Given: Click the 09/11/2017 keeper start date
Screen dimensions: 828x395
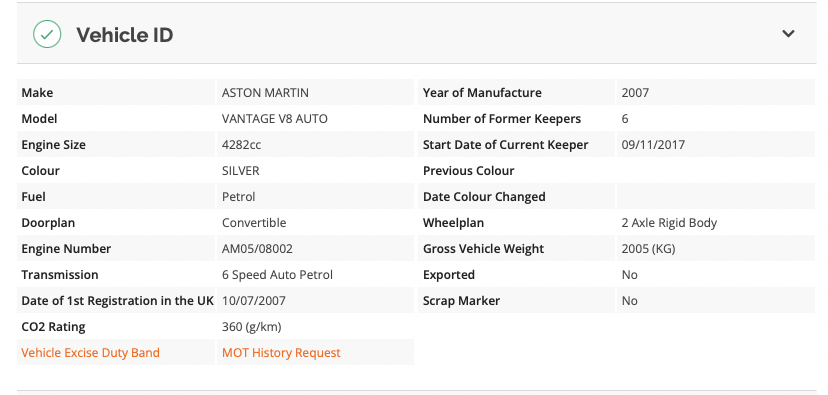Looking at the screenshot, I should (x=653, y=145).
